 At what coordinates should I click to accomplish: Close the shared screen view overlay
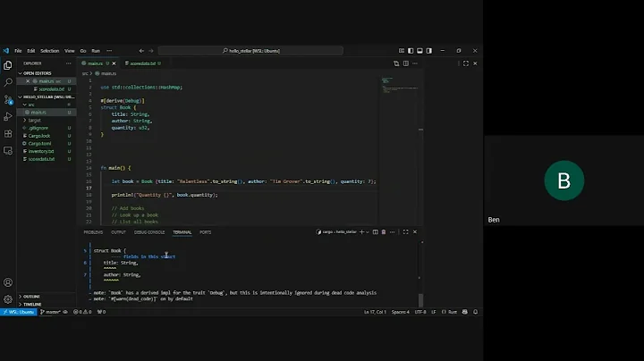475,63
